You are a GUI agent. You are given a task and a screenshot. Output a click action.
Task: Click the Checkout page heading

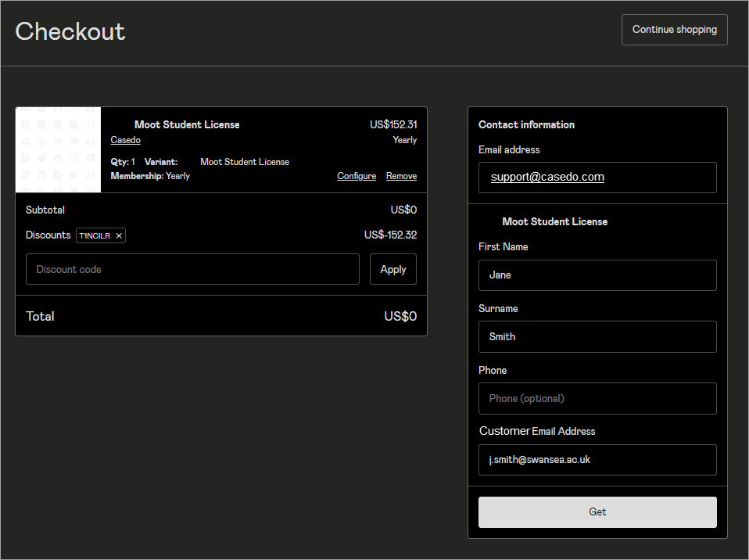(x=70, y=31)
